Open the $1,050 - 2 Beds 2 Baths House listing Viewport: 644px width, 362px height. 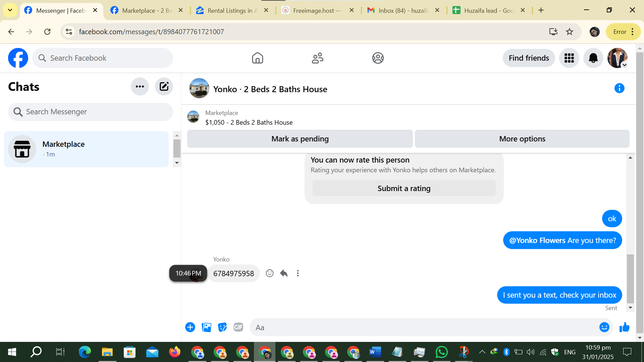click(249, 122)
